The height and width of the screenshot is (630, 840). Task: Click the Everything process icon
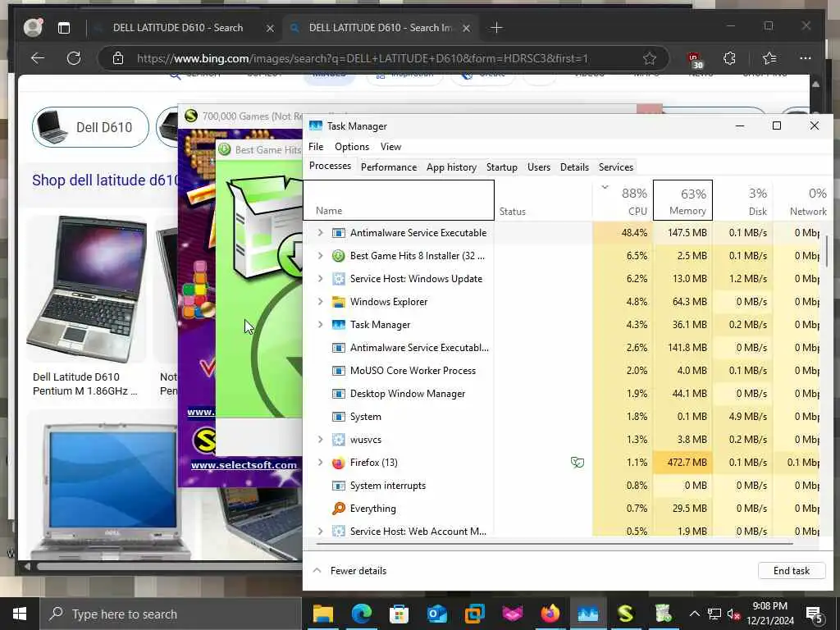click(x=338, y=509)
